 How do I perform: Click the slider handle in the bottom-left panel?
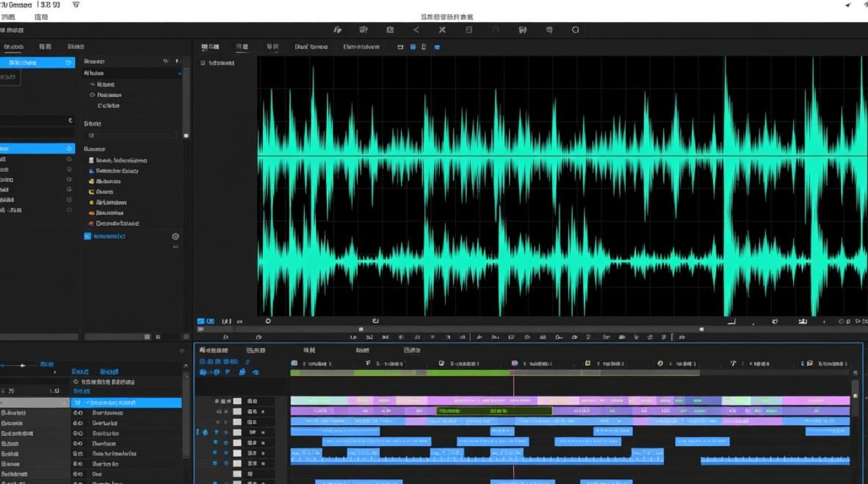click(x=23, y=365)
